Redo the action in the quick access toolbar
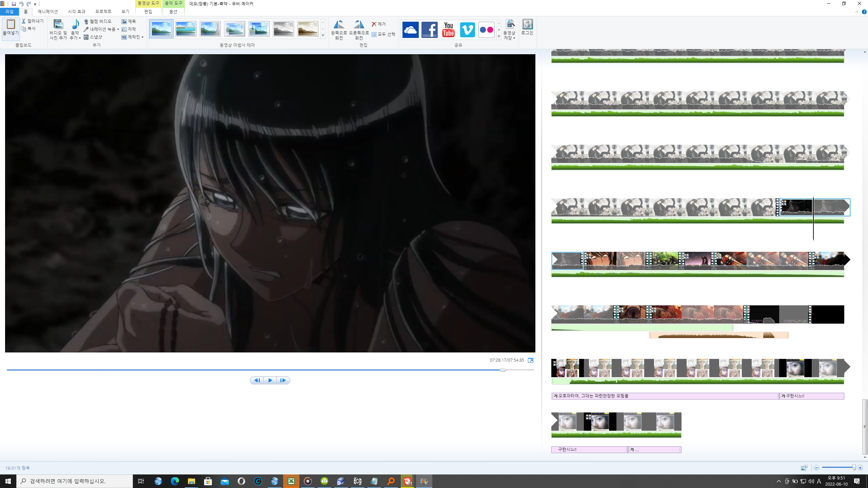Viewport: 868px width, 488px height. 28,4
